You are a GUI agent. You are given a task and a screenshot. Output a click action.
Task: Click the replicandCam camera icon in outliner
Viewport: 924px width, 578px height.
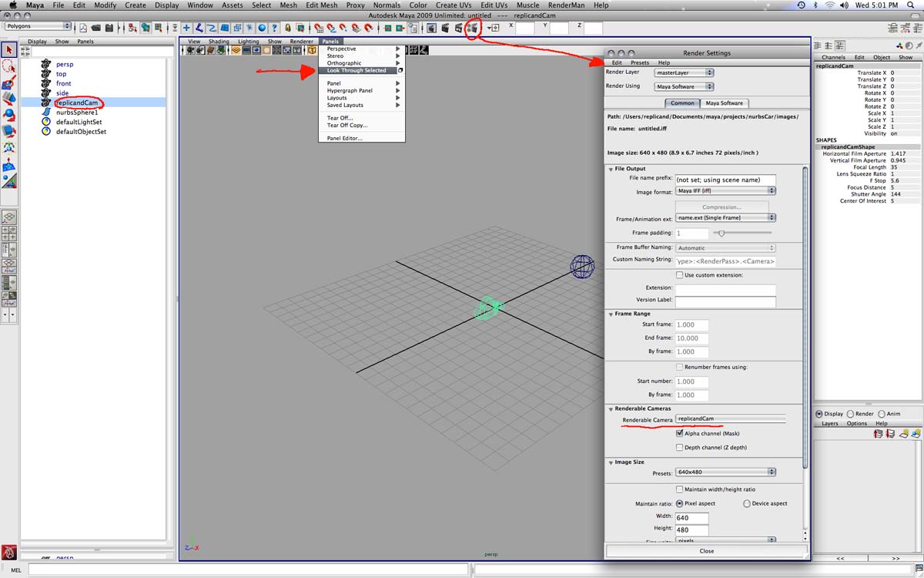46,102
